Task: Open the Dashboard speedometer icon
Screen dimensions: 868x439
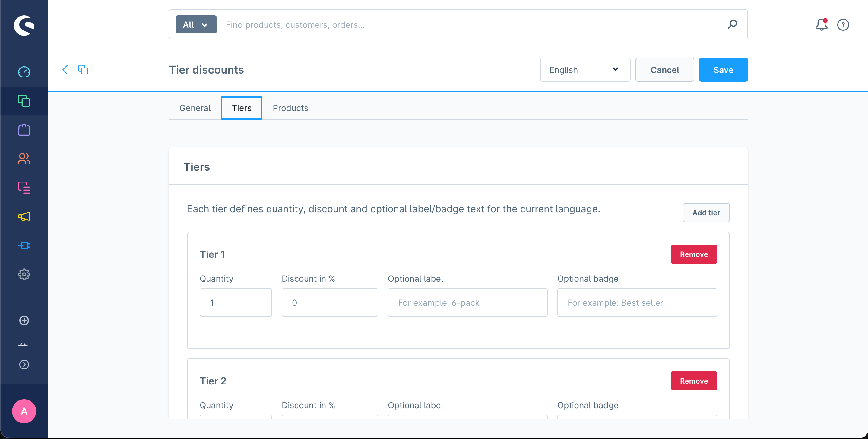Action: click(x=24, y=72)
